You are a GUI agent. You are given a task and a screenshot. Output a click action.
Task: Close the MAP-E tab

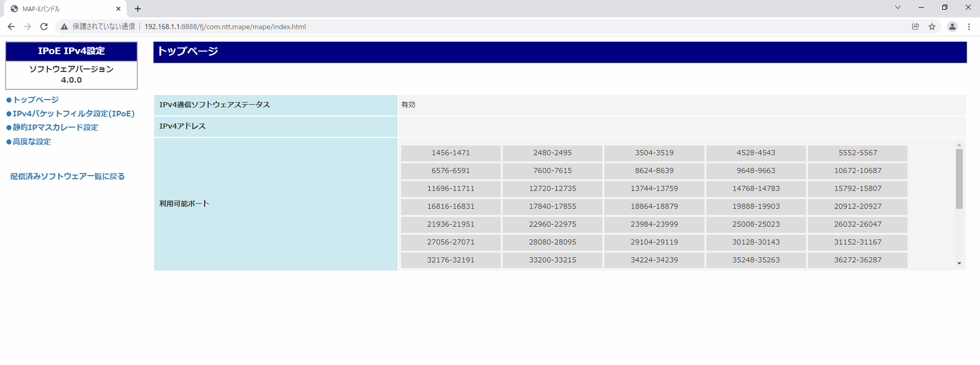118,9
